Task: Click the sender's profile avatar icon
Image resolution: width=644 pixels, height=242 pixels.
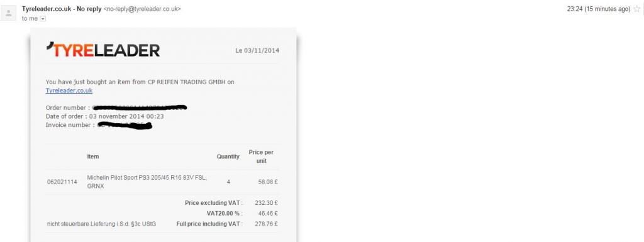Action: (8, 13)
